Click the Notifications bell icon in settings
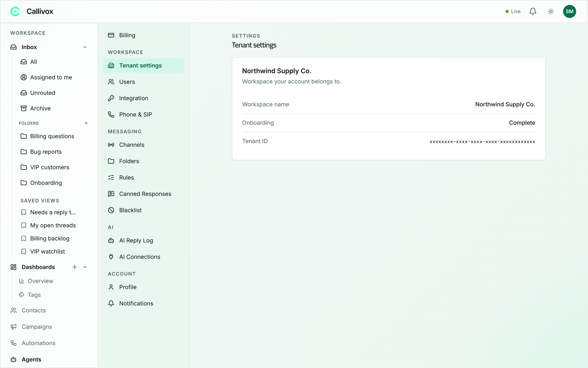The width and height of the screenshot is (588, 368). (111, 304)
